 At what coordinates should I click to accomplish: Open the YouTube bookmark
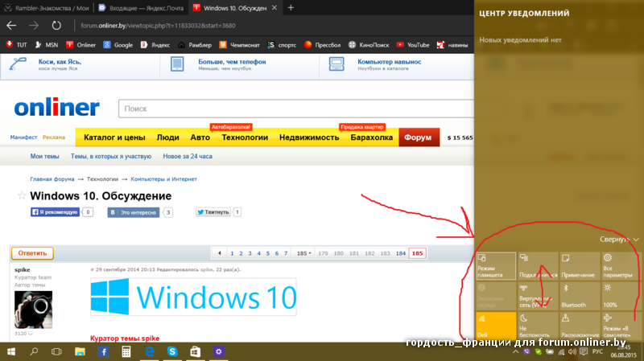pyautogui.click(x=413, y=45)
